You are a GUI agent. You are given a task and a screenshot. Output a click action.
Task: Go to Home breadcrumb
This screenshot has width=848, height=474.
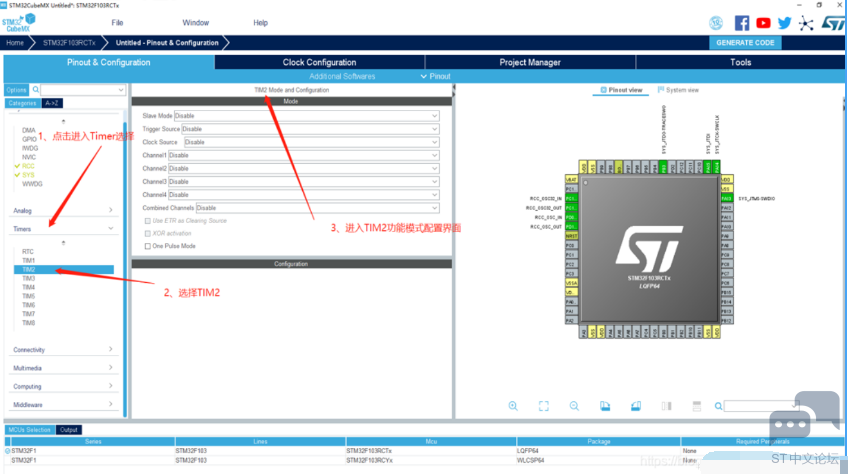pos(15,43)
